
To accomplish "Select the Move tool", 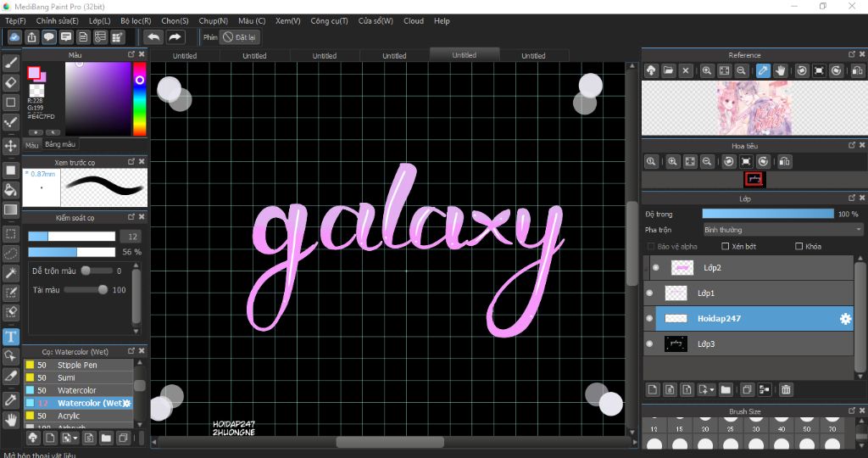I will [x=10, y=146].
